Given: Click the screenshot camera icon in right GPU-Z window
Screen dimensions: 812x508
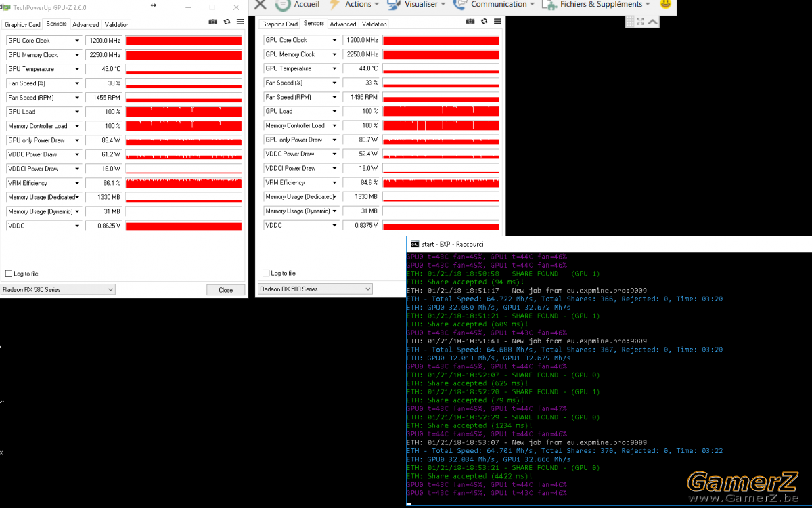Looking at the screenshot, I should click(x=470, y=22).
